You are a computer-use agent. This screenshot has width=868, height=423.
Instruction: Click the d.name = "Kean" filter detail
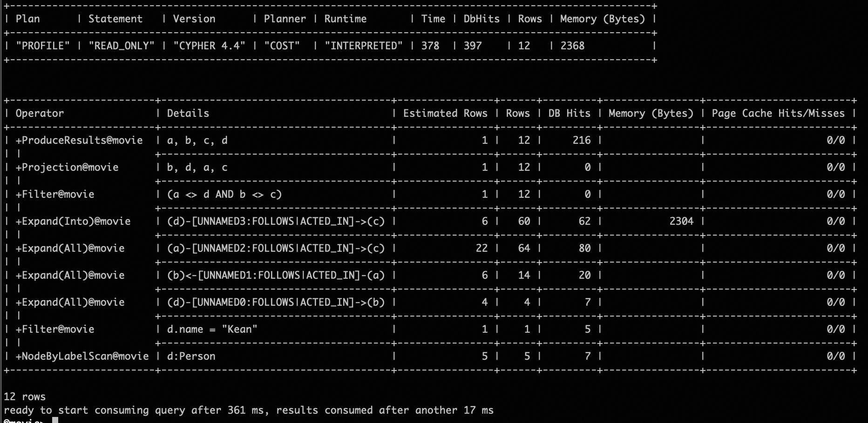tap(212, 329)
